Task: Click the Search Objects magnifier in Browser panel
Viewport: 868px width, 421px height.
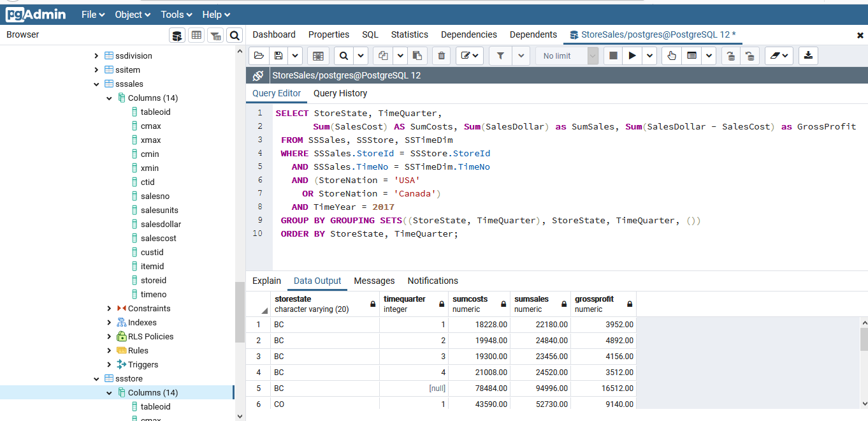Action: tap(235, 35)
